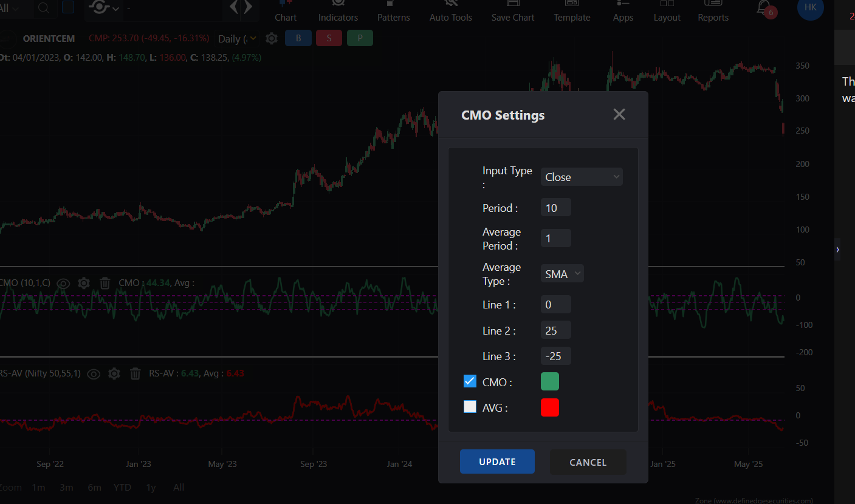This screenshot has height=504, width=855.
Task: Click the CANCEL button
Action: (x=588, y=462)
